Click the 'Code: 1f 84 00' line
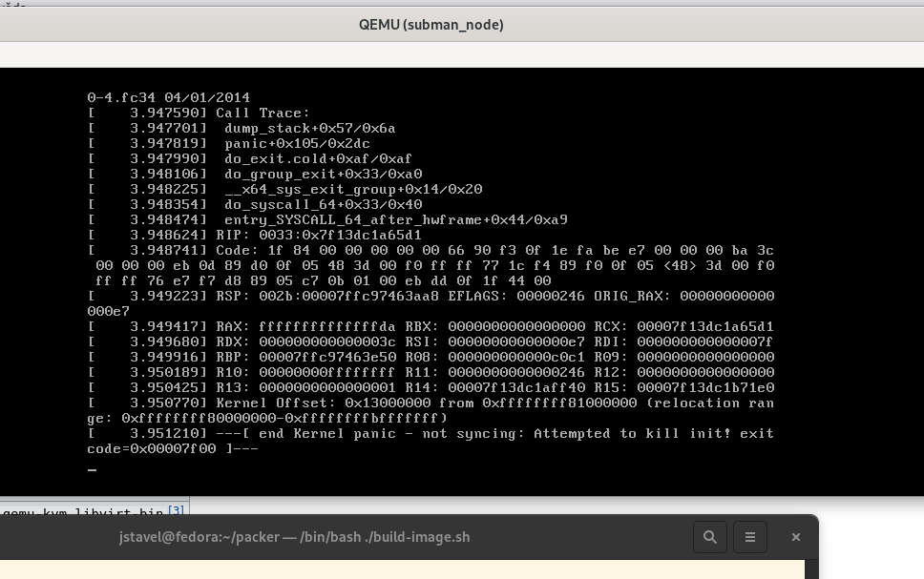 [x=430, y=251]
